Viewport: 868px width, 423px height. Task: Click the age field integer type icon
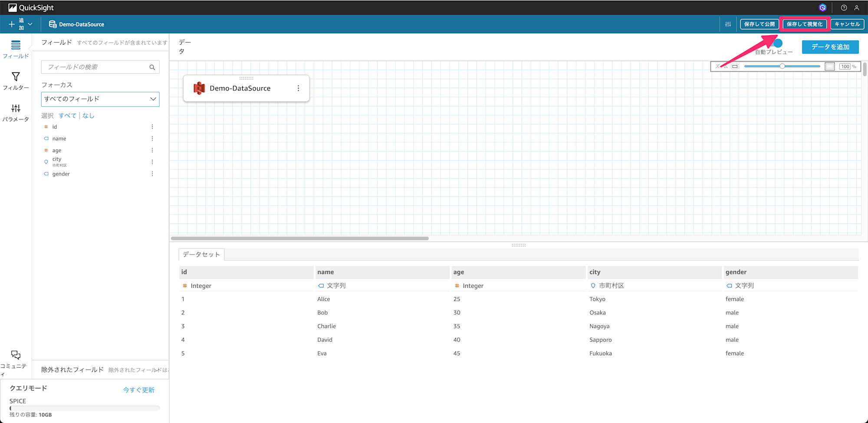46,150
